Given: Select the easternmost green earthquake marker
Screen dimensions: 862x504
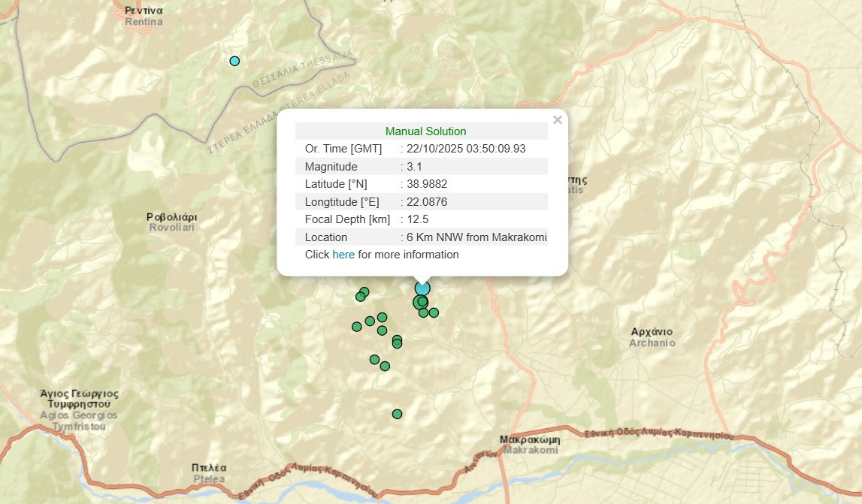Looking at the screenshot, I should coord(434,312).
